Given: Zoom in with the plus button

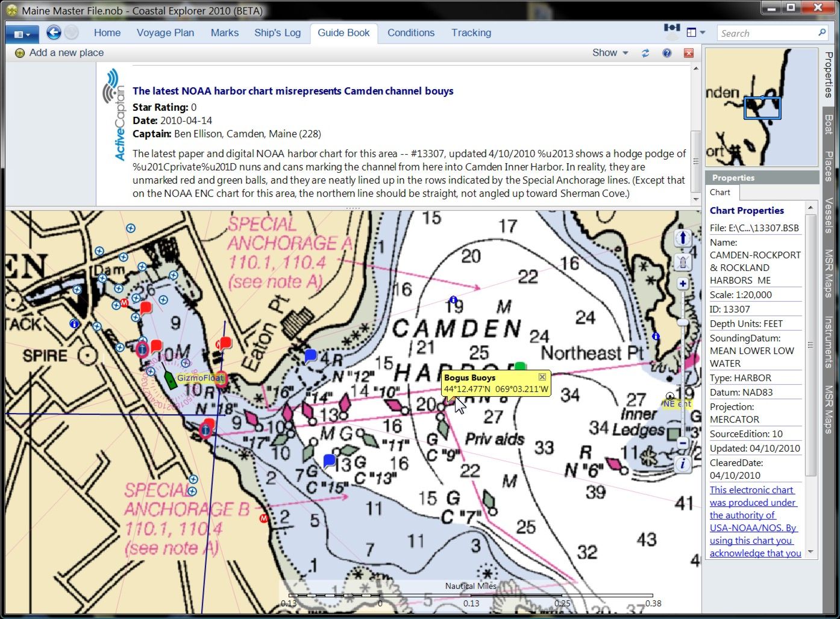Looking at the screenshot, I should (683, 284).
